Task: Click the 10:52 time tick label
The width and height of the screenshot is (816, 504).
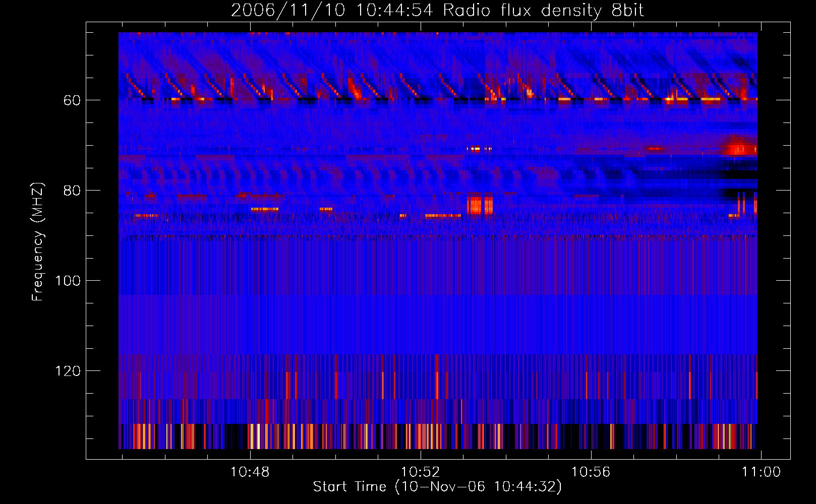Action: tap(420, 472)
